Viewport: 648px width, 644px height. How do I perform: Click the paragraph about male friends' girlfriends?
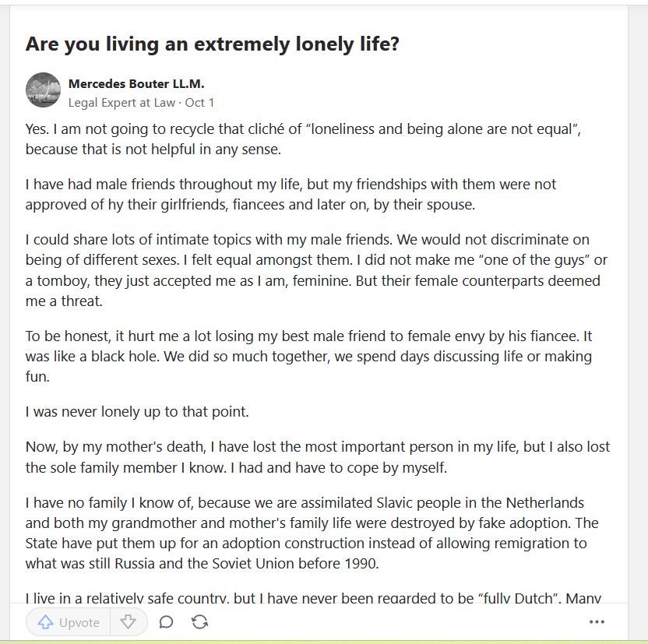pyautogui.click(x=291, y=194)
